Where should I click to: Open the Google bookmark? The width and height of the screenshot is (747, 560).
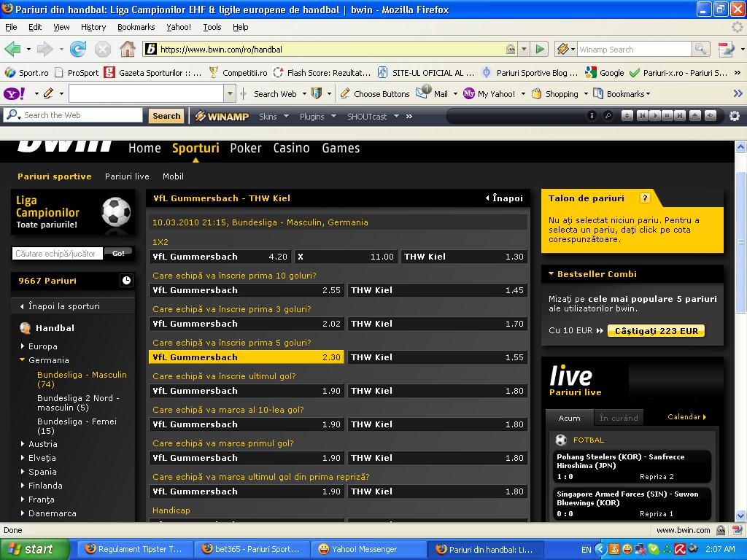605,73
